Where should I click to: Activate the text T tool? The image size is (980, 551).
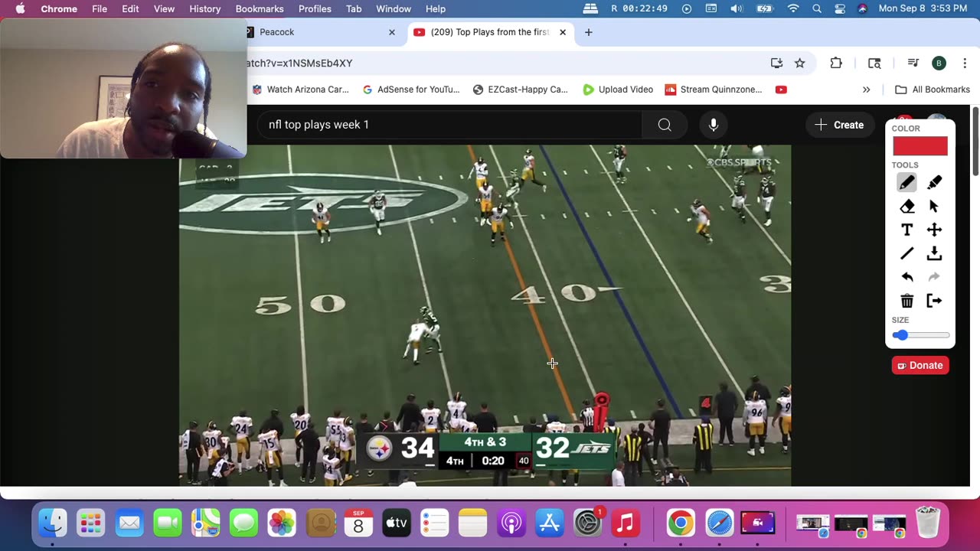click(x=906, y=230)
